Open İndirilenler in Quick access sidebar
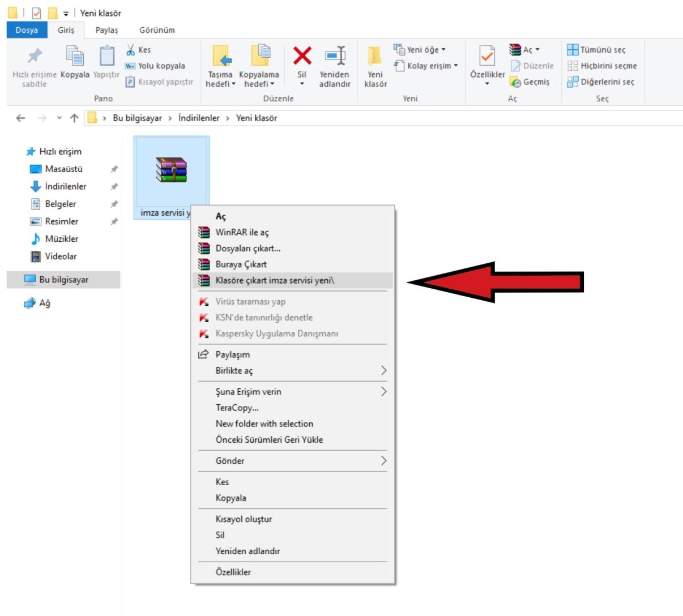 click(x=65, y=186)
